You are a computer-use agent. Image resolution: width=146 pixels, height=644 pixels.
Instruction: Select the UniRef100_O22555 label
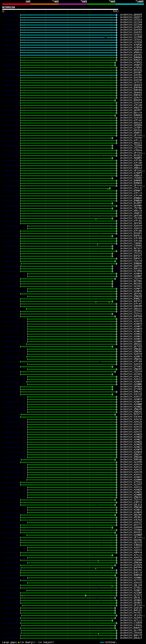click(131, 37)
